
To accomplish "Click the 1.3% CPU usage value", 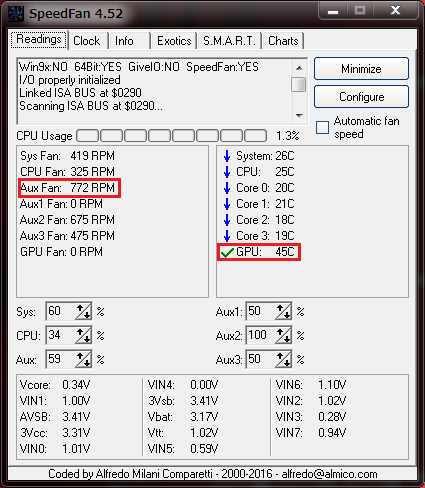I will (287, 136).
